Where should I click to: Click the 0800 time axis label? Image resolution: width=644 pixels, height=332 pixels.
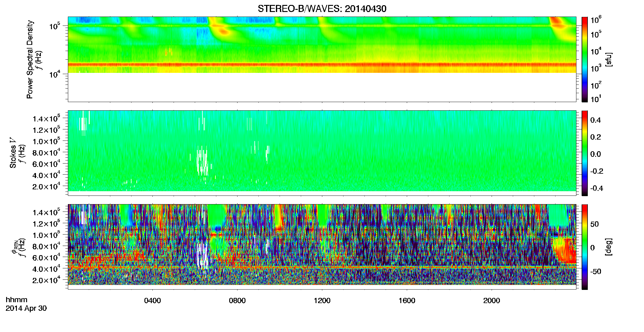pos(238,301)
